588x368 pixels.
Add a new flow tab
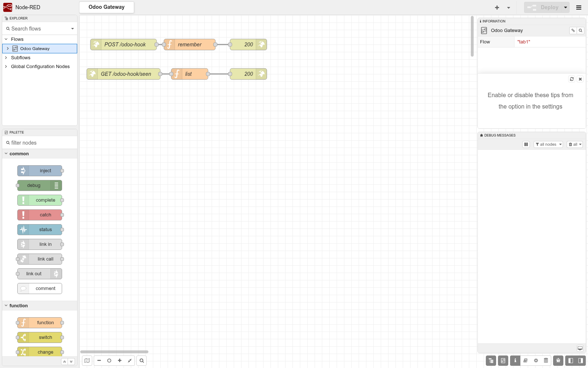(497, 7)
